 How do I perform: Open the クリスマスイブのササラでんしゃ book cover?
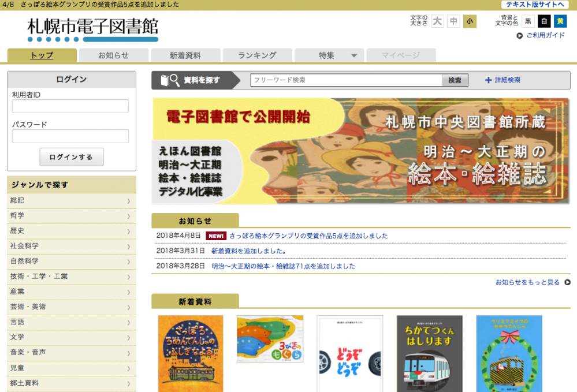tap(509, 354)
